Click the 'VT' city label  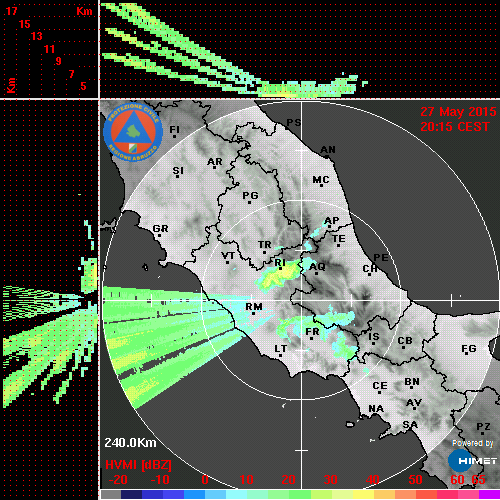(228, 256)
